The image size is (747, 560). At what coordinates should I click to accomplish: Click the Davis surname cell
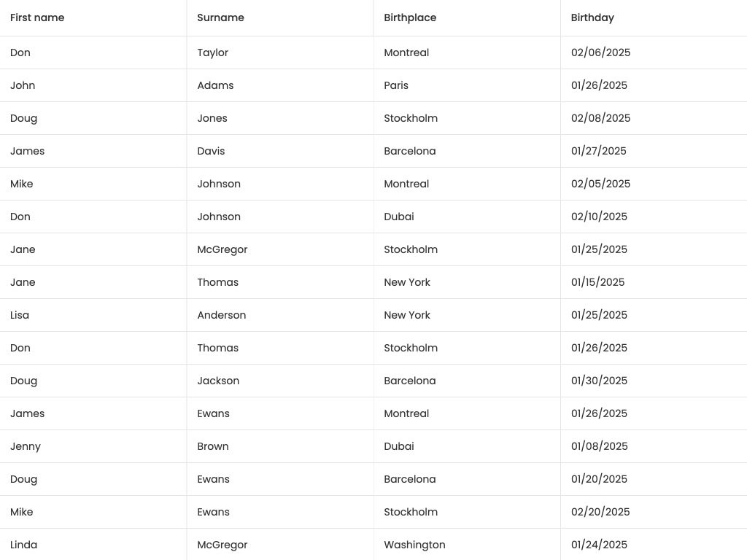click(x=211, y=151)
